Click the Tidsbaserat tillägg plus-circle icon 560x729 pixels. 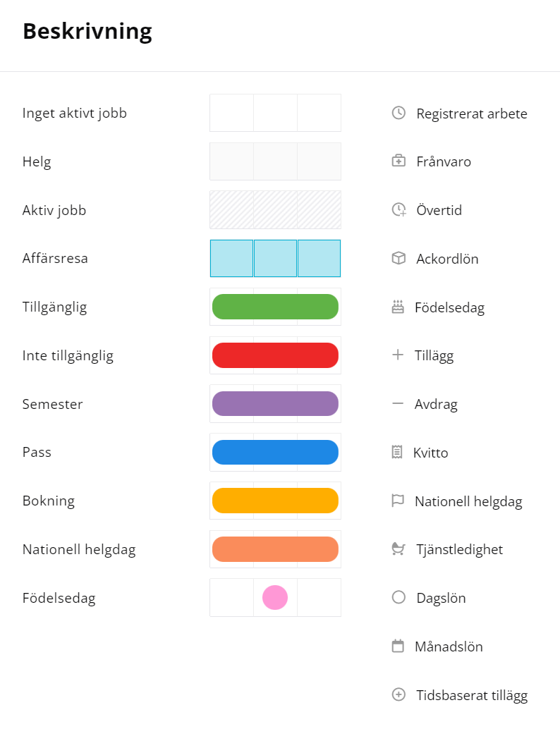pos(398,695)
